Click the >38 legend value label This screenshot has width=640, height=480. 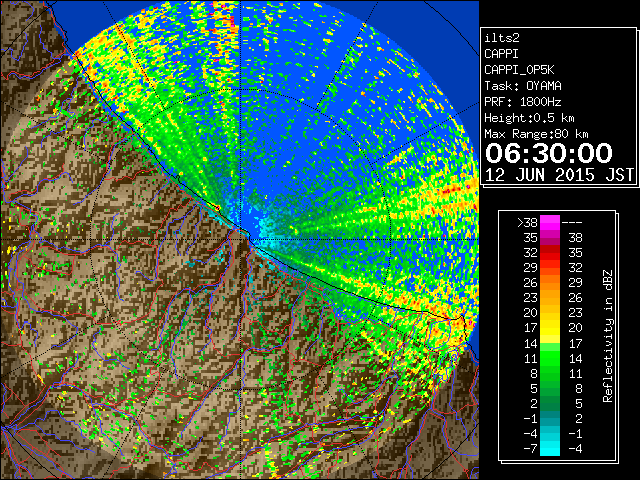pos(527,223)
